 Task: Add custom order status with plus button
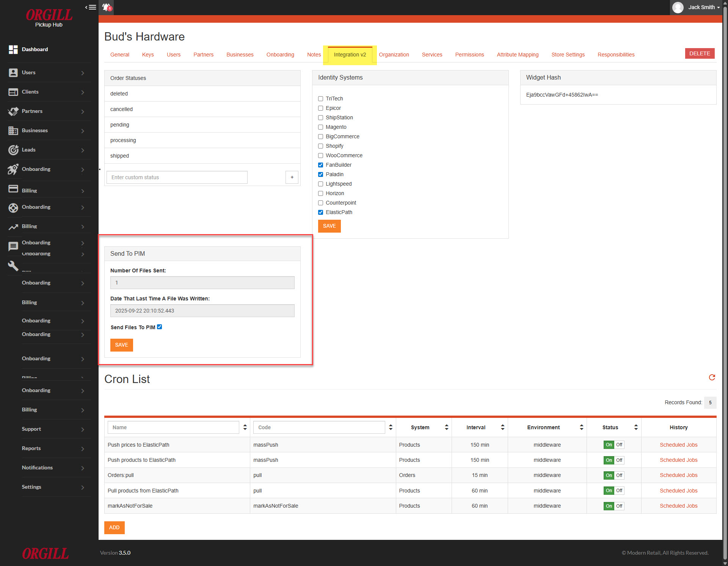(x=292, y=177)
